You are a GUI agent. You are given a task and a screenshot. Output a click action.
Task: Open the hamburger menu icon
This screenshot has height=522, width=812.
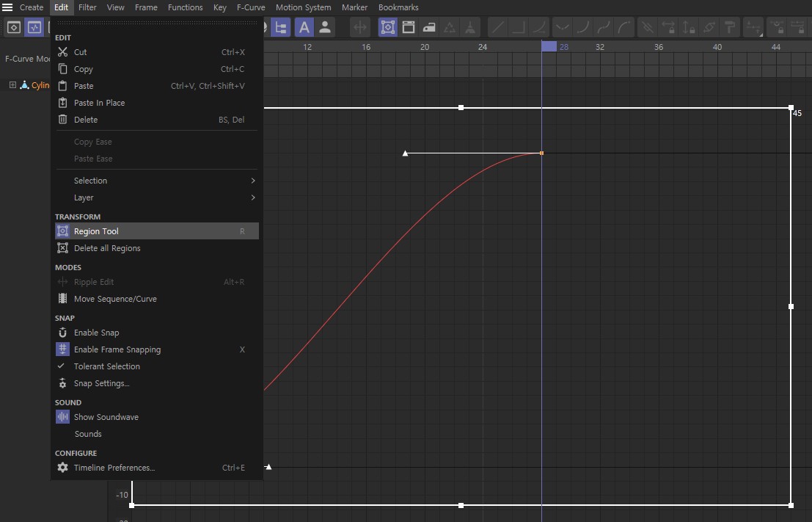[7, 7]
